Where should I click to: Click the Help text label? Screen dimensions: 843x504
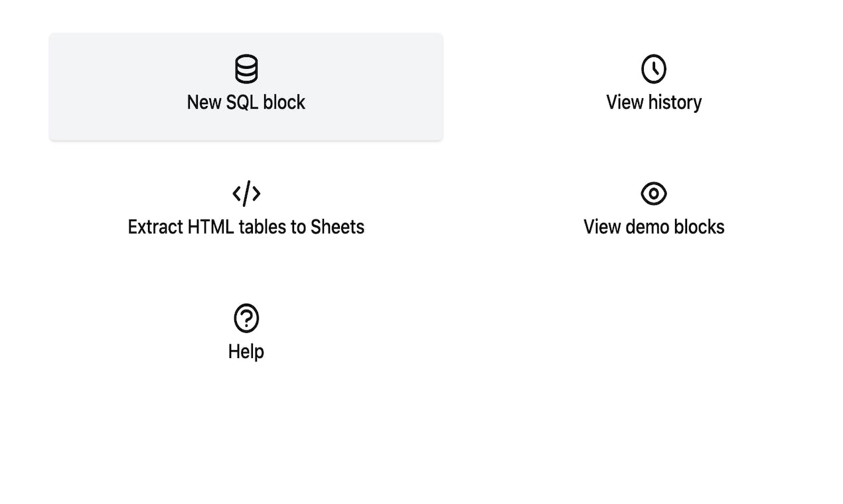click(246, 351)
